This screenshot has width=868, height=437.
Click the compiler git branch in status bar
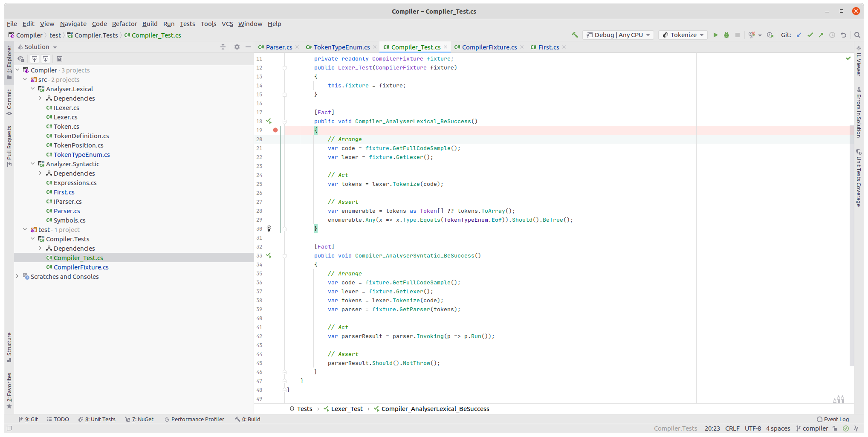pyautogui.click(x=812, y=428)
